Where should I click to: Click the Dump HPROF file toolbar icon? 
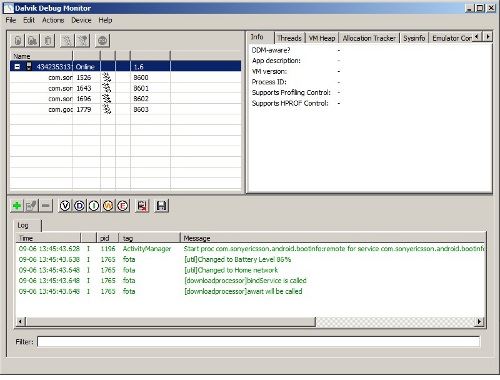point(32,41)
